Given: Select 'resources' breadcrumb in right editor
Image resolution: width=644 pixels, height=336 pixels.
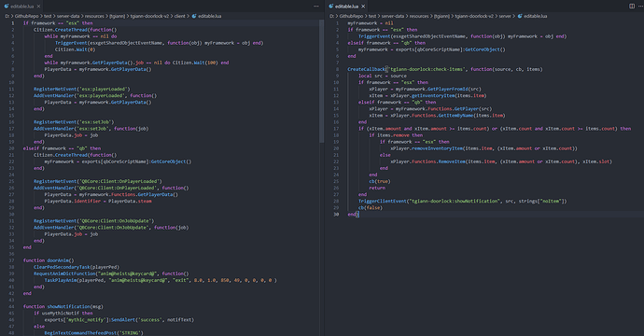Looking at the screenshot, I should coord(419,16).
